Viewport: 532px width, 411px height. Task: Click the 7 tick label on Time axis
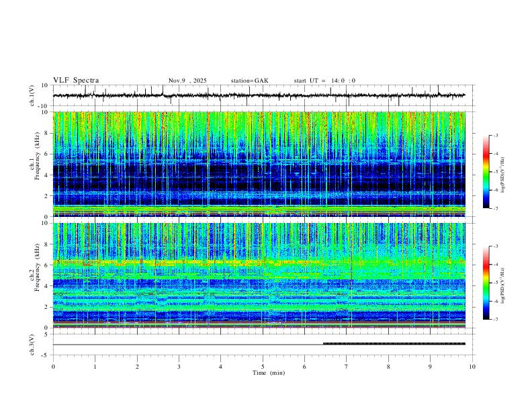347,367
